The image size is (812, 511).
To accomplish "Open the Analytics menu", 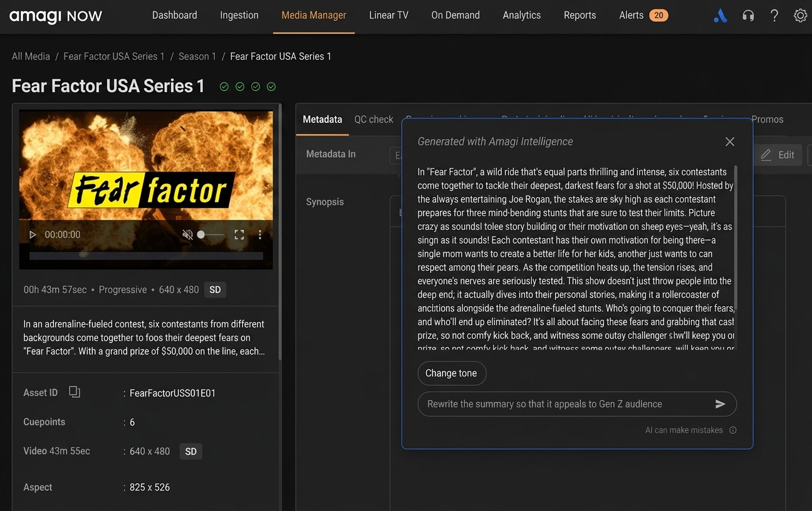I will [x=521, y=16].
